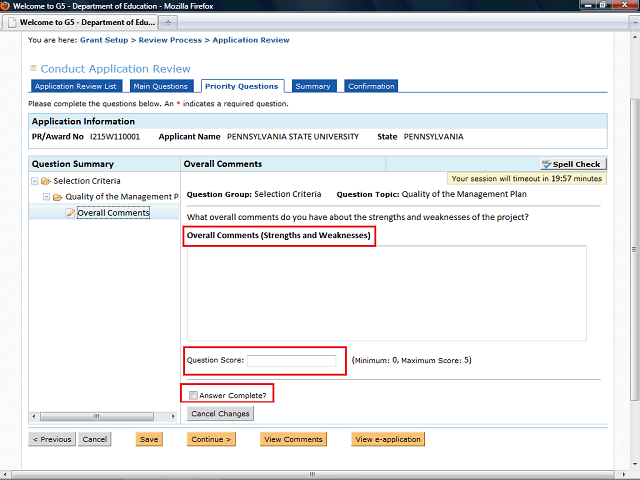This screenshot has width=640, height=480.
Task: Open View e-application
Action: point(388,439)
